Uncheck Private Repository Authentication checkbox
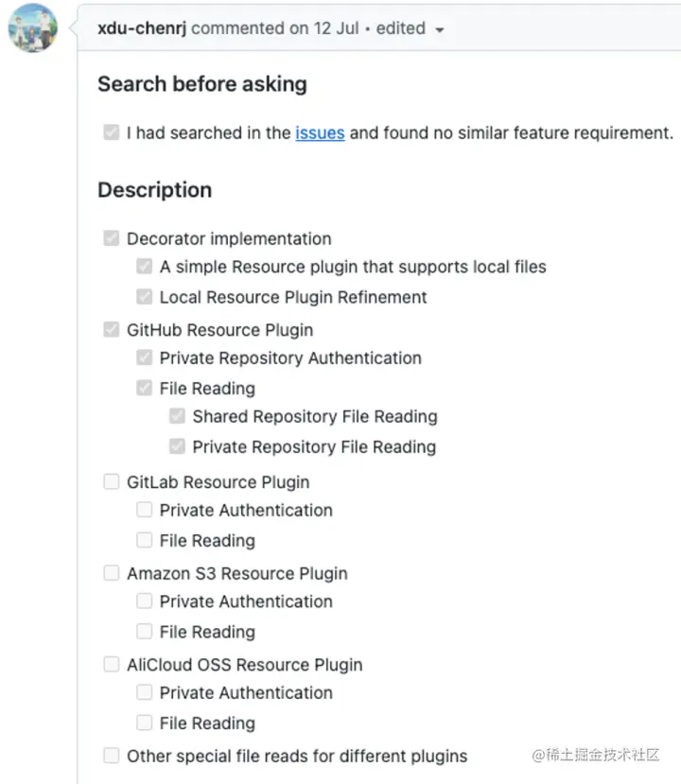681x784 pixels. point(145,358)
